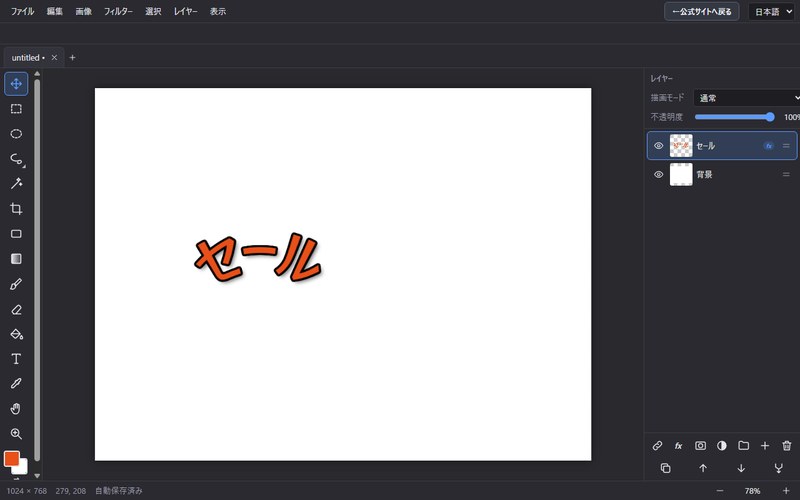Click the 78% zoom level value
This screenshot has width=800, height=500.
[x=753, y=491]
